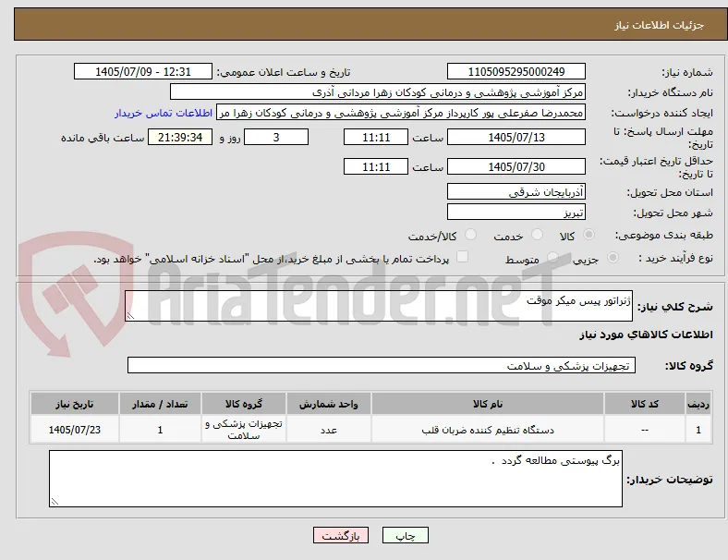
Task: Open the اطلاعات تماس خریدار link
Action: [164, 113]
